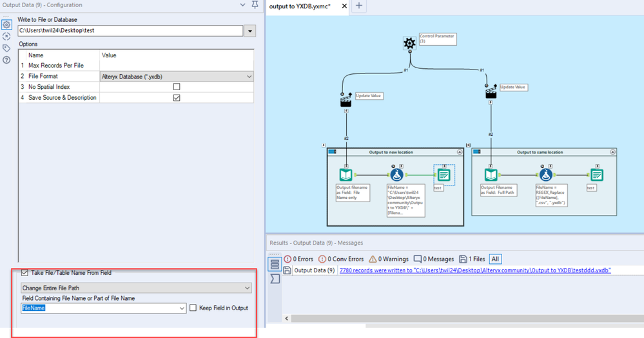Image resolution: width=644 pixels, height=338 pixels.
Task: Uncheck Take File/Table Name From Field
Action: [x=24, y=273]
